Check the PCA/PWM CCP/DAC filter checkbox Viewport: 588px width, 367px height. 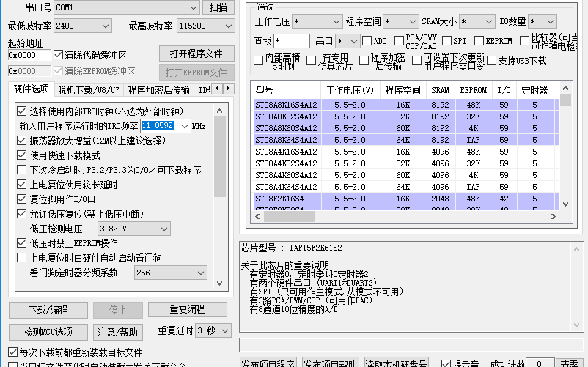click(400, 40)
